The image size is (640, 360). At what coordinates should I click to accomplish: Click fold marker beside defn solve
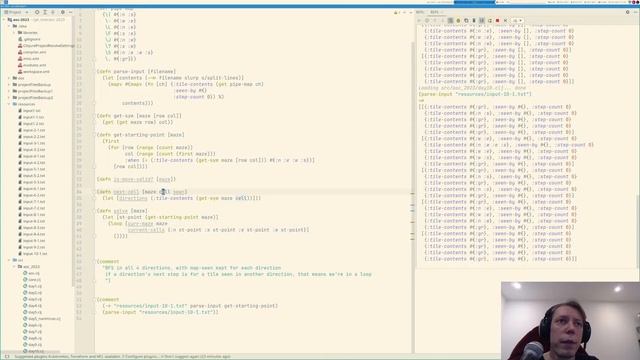coord(93,211)
